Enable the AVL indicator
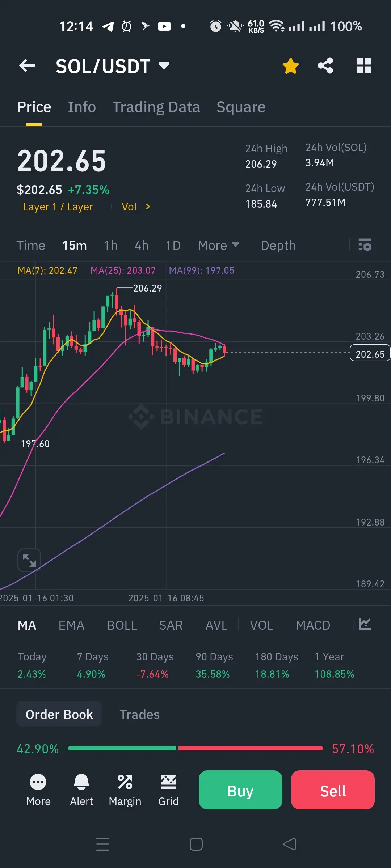The width and height of the screenshot is (391, 868). [x=216, y=625]
